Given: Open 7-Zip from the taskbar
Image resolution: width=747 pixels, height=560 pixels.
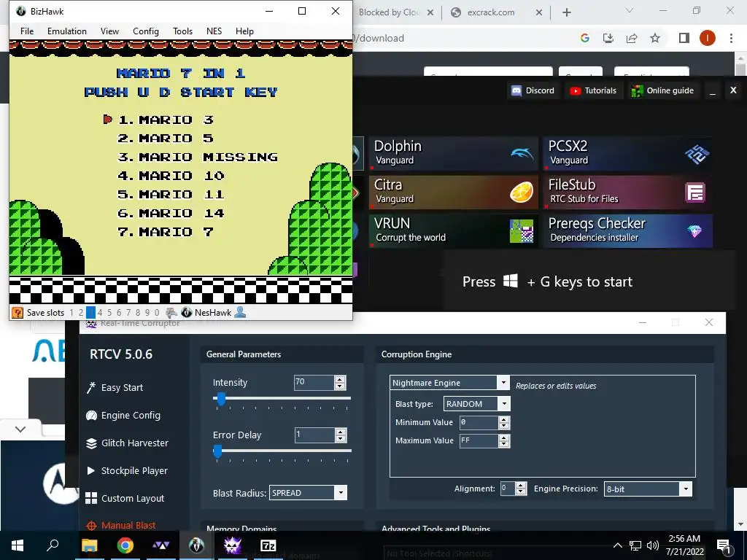Looking at the screenshot, I should pyautogui.click(x=268, y=545).
